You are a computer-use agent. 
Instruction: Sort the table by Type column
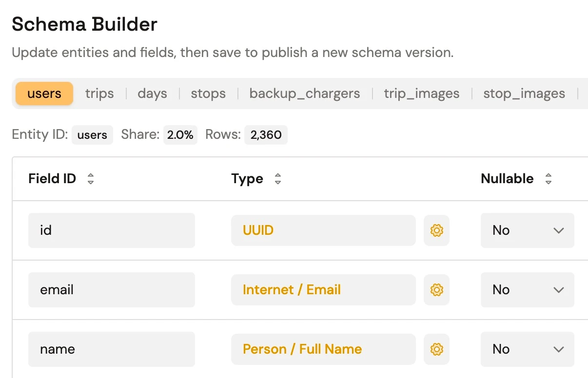pyautogui.click(x=277, y=179)
